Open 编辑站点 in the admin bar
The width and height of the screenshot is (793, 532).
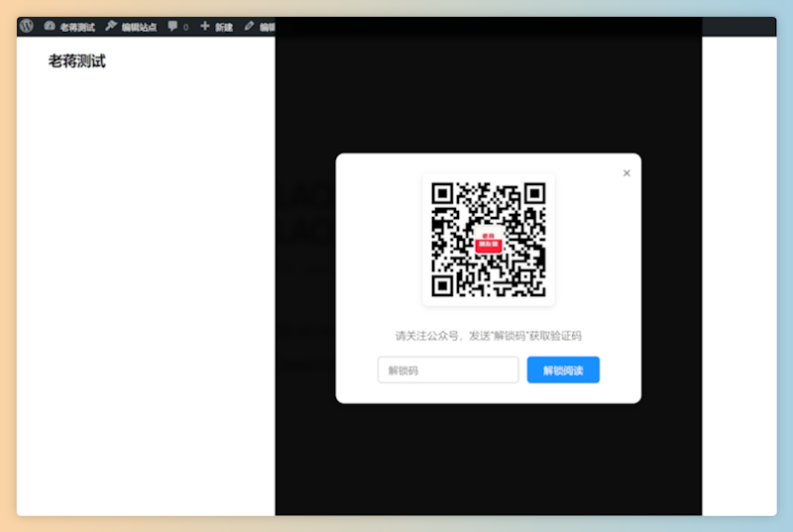[x=131, y=27]
